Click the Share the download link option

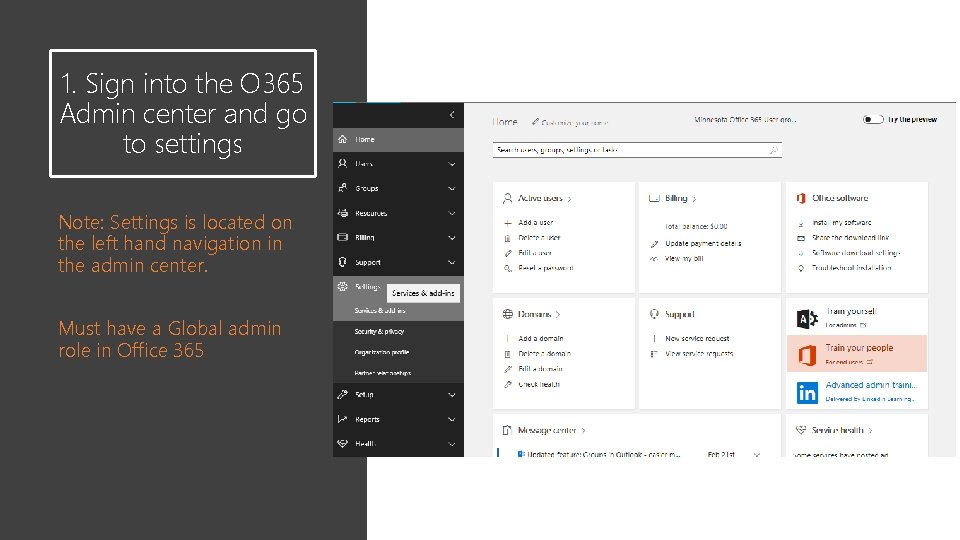850,238
